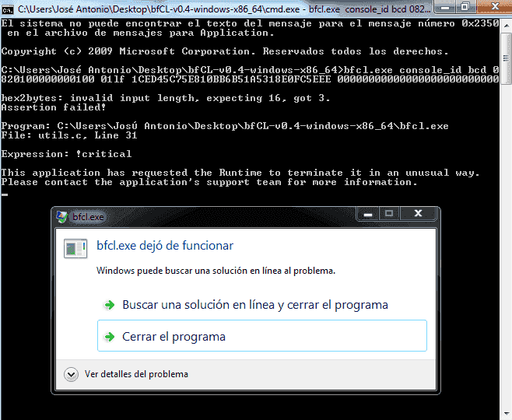This screenshot has height=420, width=512.
Task: Click green arrow next to Buscar una solución
Action: click(110, 305)
